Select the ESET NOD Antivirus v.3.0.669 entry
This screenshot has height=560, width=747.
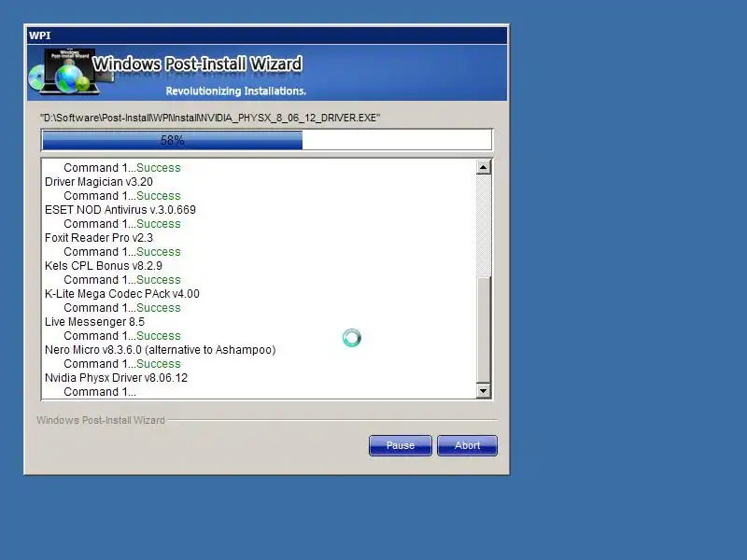point(120,210)
